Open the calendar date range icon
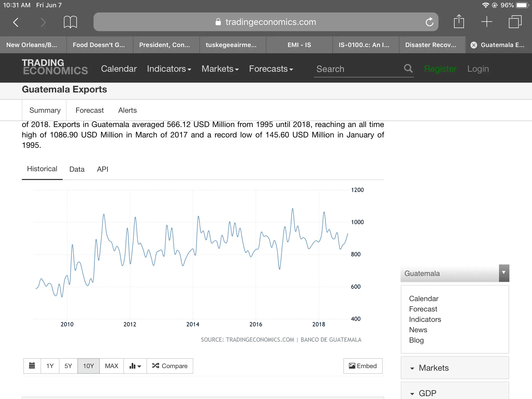 (x=32, y=366)
